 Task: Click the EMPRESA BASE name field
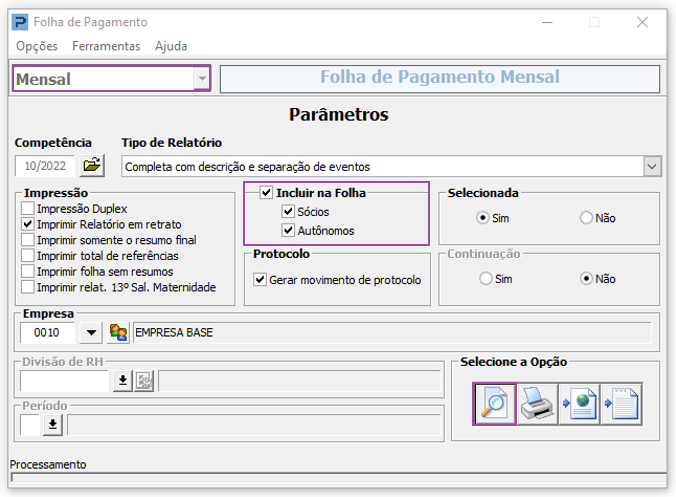coord(392,333)
